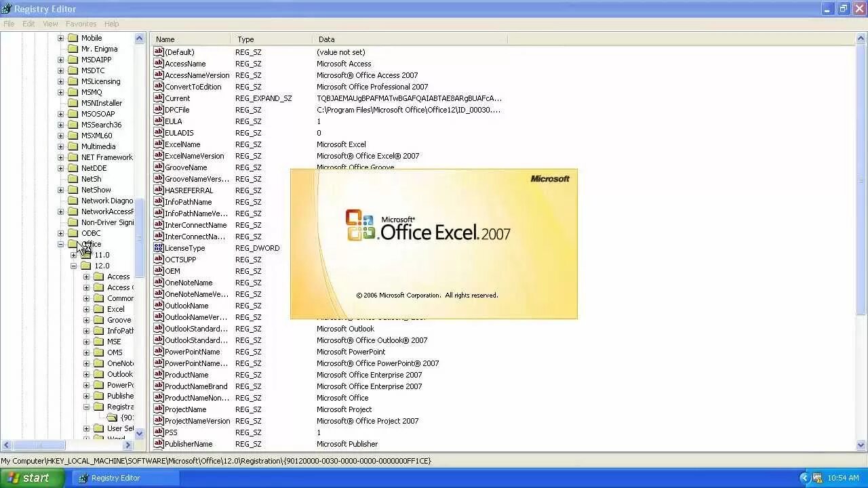Click the tree pane scroll up arrow
868x488 pixels.
[x=140, y=39]
